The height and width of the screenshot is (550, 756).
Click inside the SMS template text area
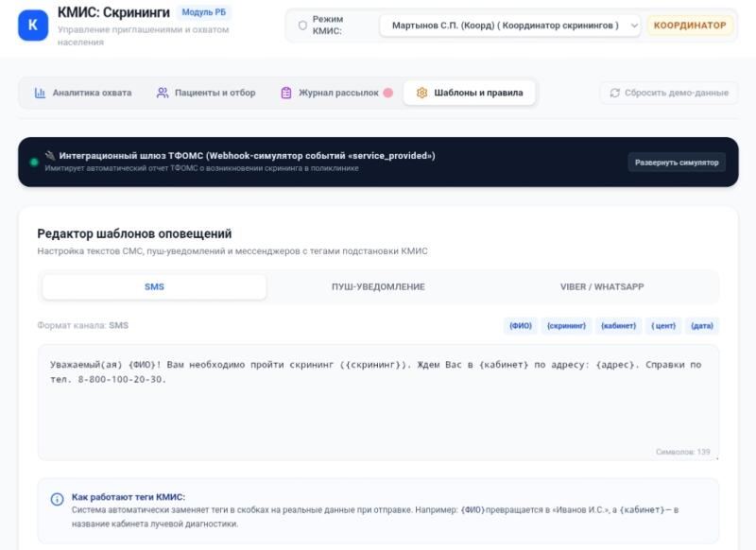[378, 403]
